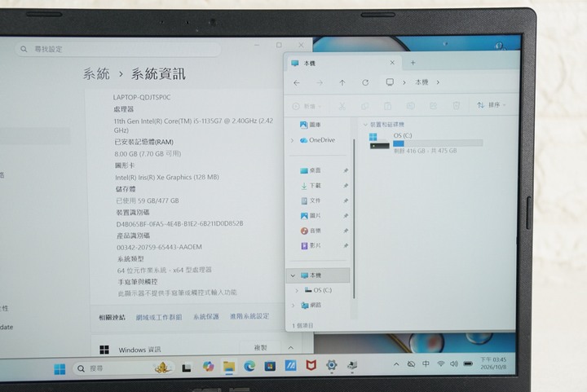Expand the OS (C:) tree node
This screenshot has height=392, width=587.
click(x=297, y=290)
